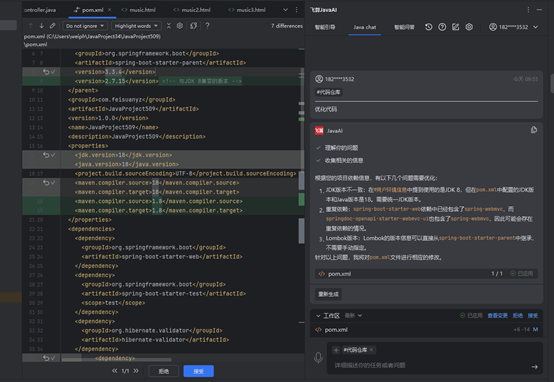554x382 pixels.
Task: Open diff help question mark
Action: click(x=207, y=26)
